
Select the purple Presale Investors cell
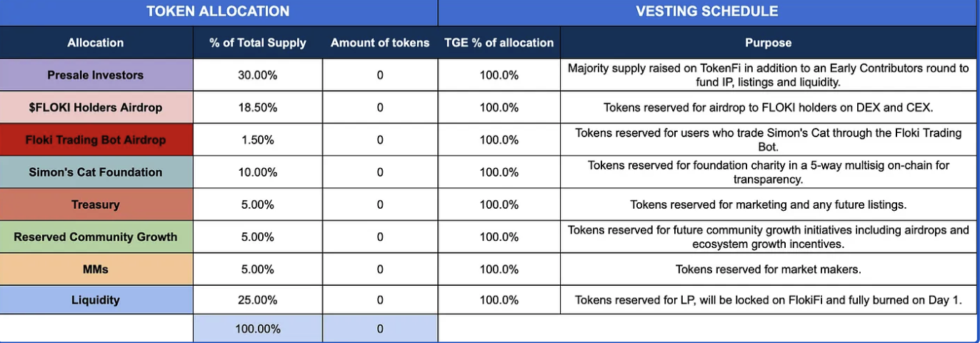click(96, 75)
